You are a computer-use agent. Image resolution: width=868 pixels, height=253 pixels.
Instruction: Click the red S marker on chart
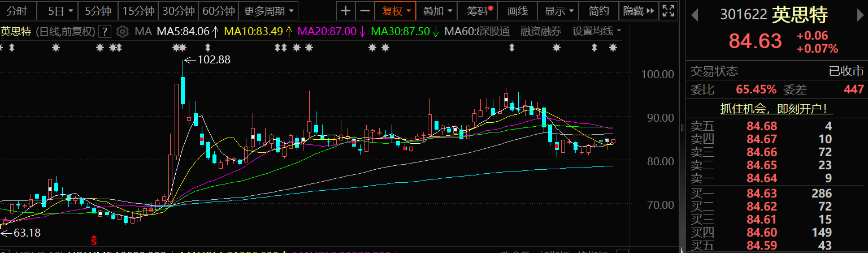click(x=94, y=239)
